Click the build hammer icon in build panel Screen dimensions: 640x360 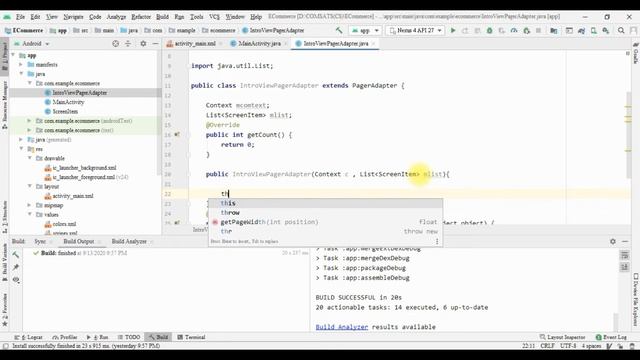[x=16, y=254]
